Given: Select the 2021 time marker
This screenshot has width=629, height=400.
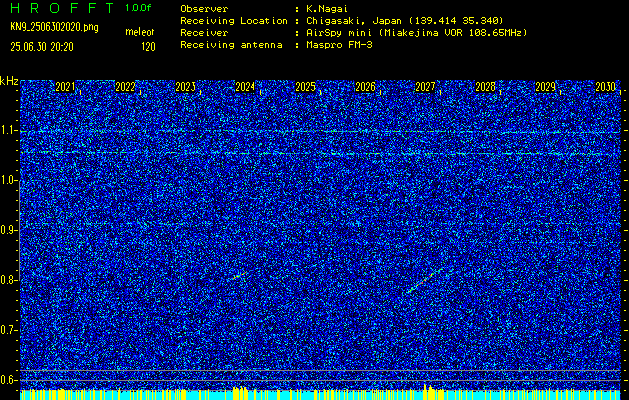Looking at the screenshot, I should [65, 87].
